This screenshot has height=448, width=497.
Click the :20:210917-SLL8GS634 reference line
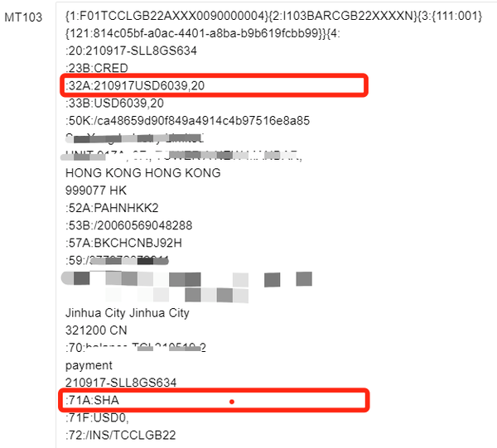131,51
